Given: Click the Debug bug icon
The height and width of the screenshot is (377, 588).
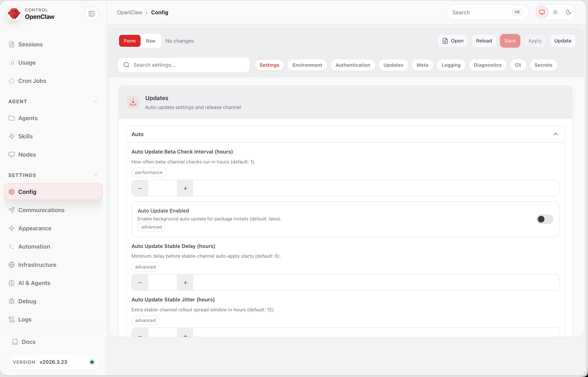Looking at the screenshot, I should pos(12,301).
